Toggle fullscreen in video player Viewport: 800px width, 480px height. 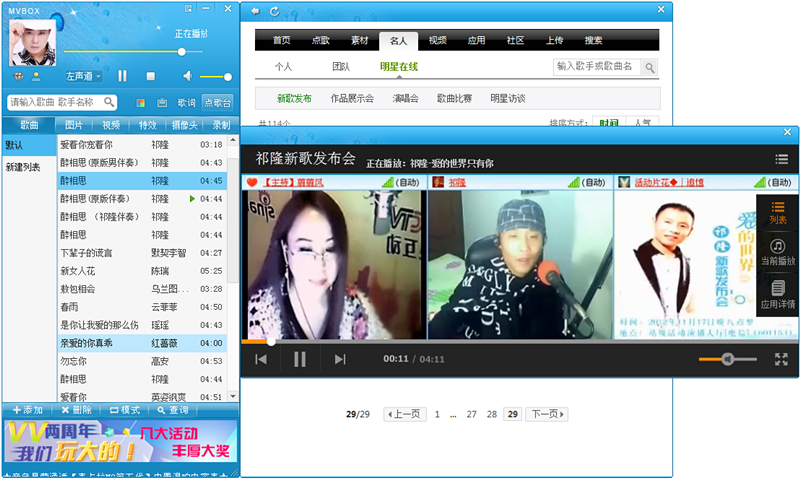point(781,359)
